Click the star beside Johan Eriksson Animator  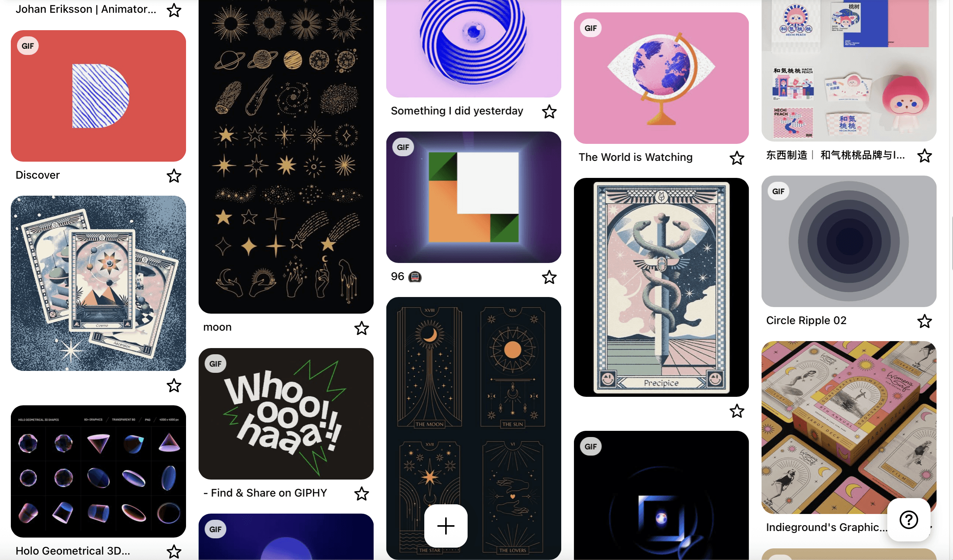point(174,10)
